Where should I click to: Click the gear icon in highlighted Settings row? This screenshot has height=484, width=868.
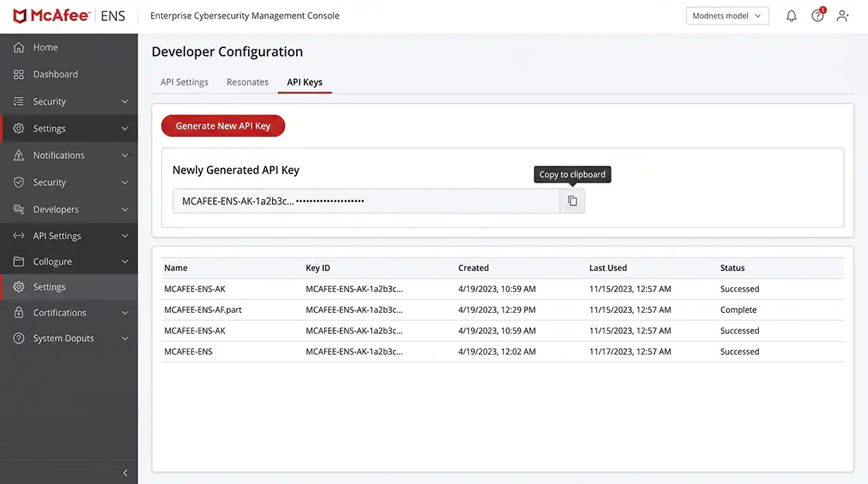[x=19, y=129]
